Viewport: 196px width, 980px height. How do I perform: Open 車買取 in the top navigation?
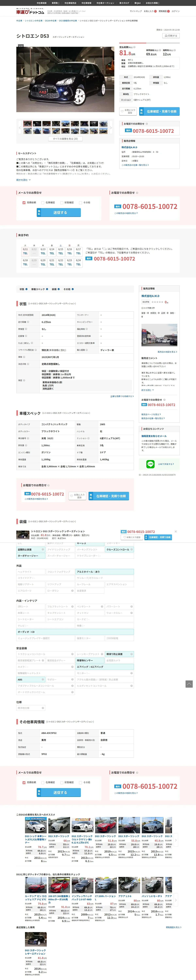click(56, 3)
